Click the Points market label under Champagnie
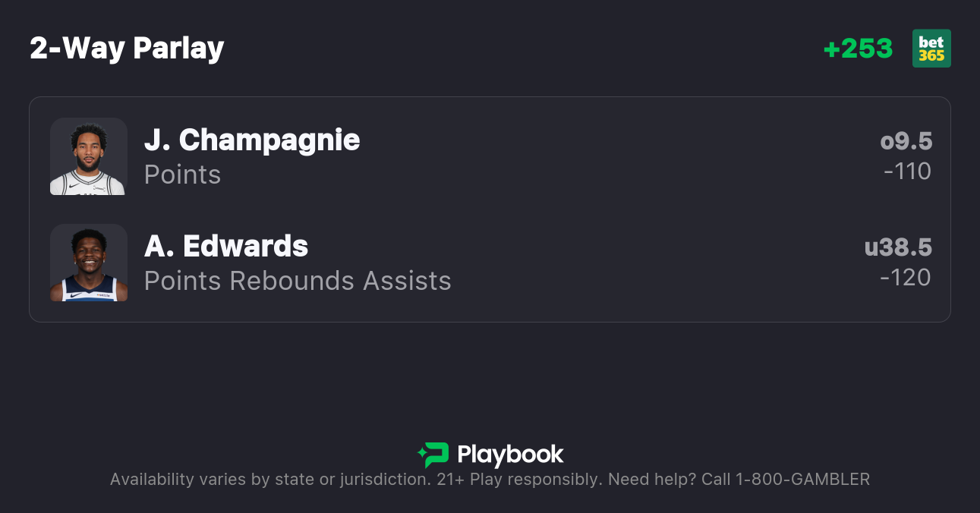Screen dimensions: 980x513 182,175
